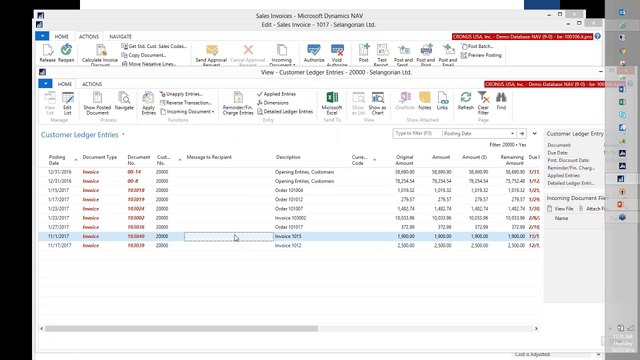640x360 pixels.
Task: Open PowerPoint icon in side taskbar
Action: [x=620, y=204]
